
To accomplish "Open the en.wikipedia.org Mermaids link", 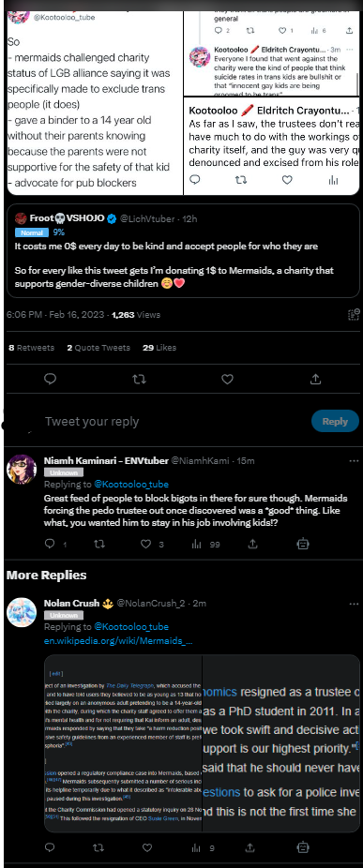I will tap(118, 641).
